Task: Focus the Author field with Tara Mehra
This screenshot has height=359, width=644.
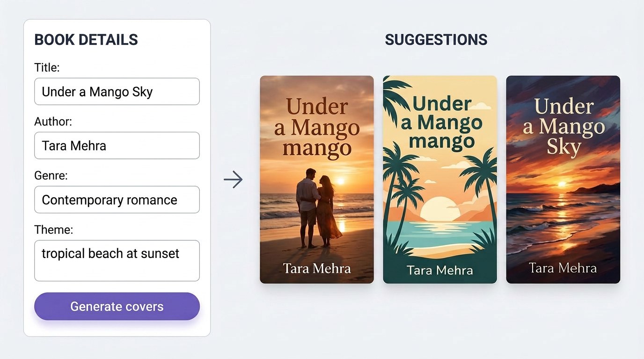Action: coord(117,145)
